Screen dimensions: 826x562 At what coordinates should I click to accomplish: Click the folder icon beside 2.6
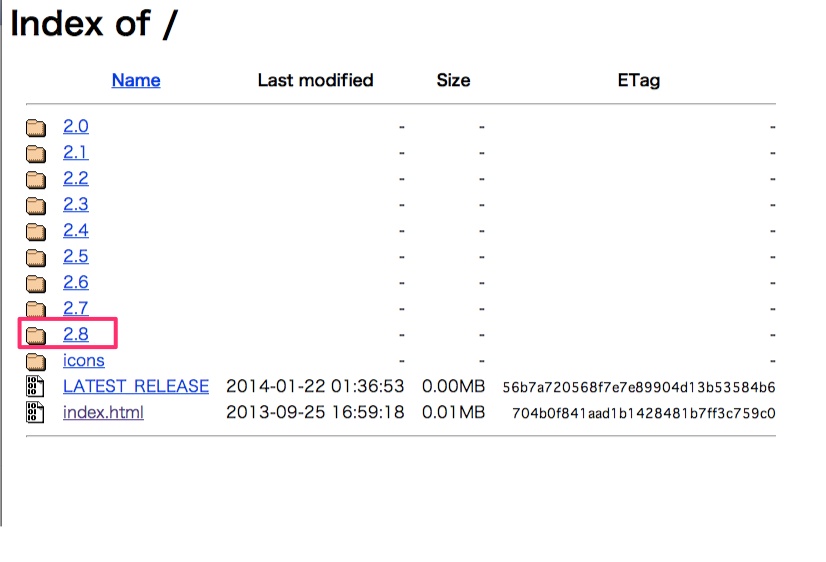[x=36, y=283]
